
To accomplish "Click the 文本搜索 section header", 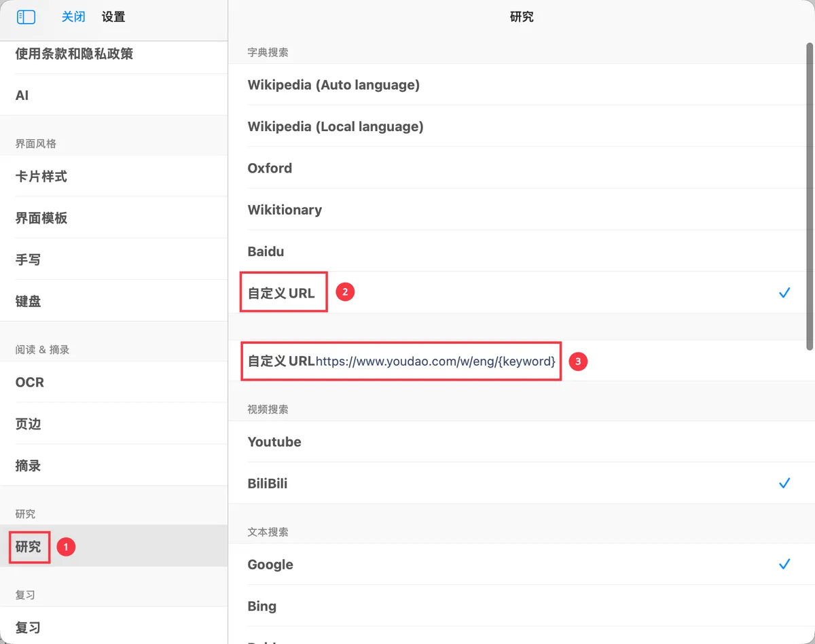I will click(268, 532).
